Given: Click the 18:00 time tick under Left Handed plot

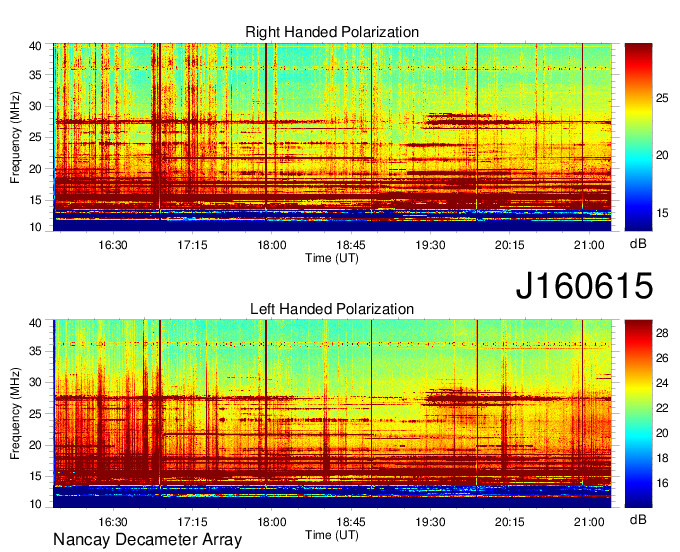Looking at the screenshot, I should (x=272, y=522).
